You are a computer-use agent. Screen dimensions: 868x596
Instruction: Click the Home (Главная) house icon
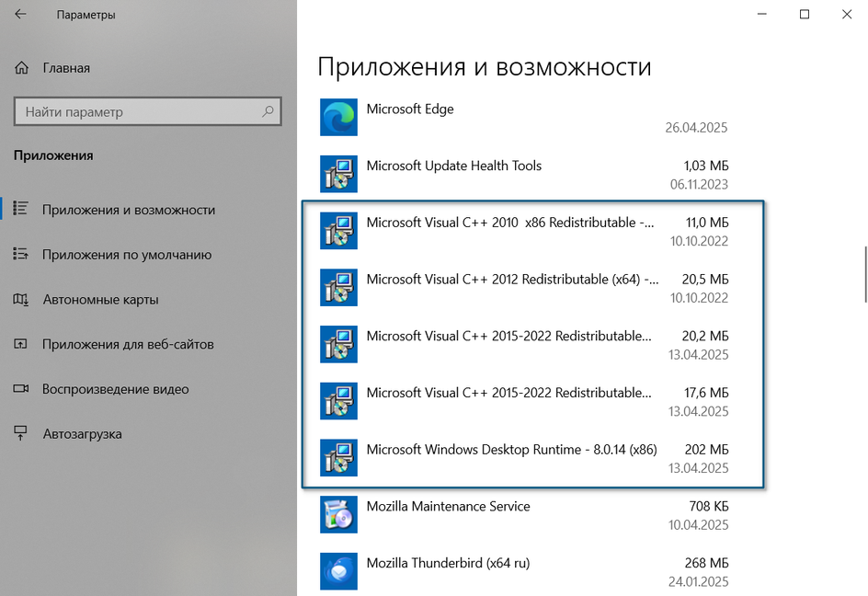coord(21,67)
